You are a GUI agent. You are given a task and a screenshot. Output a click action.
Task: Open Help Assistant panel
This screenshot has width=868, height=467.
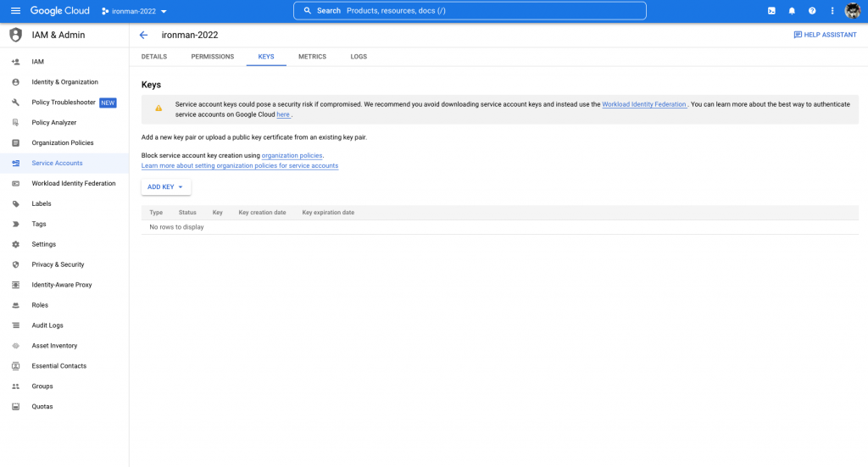(x=825, y=35)
